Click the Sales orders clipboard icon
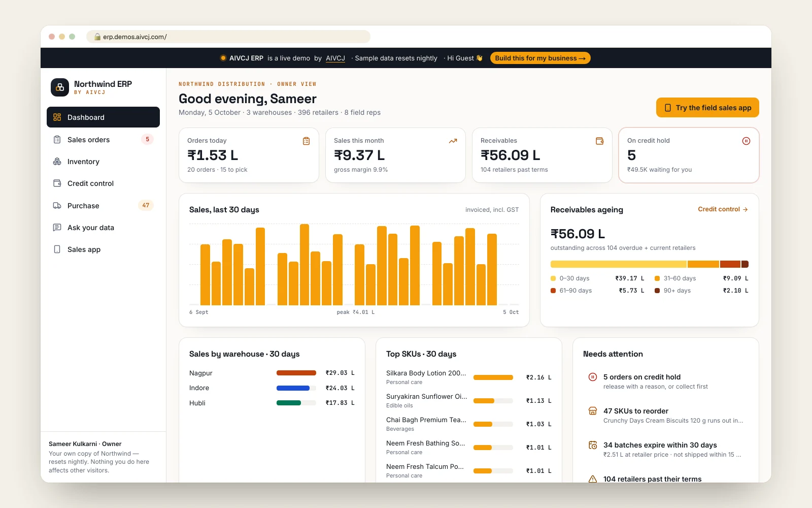Screen dimensions: 812x508 pos(57,139)
